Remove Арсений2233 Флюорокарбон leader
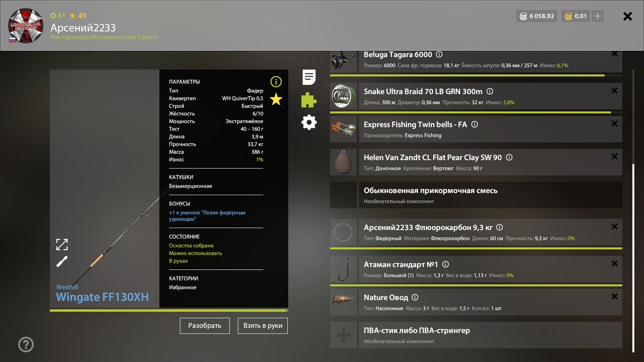The width and height of the screenshot is (644, 362). (615, 226)
